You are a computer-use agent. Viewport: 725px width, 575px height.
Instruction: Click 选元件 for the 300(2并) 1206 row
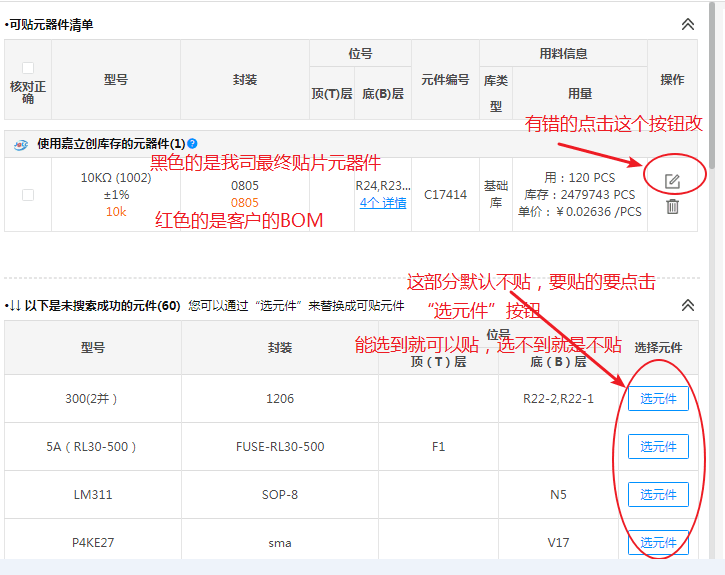tap(658, 399)
